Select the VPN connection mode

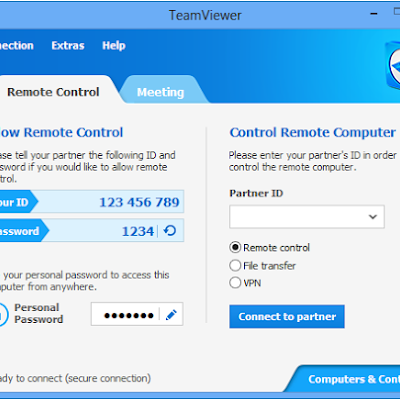[x=235, y=283]
